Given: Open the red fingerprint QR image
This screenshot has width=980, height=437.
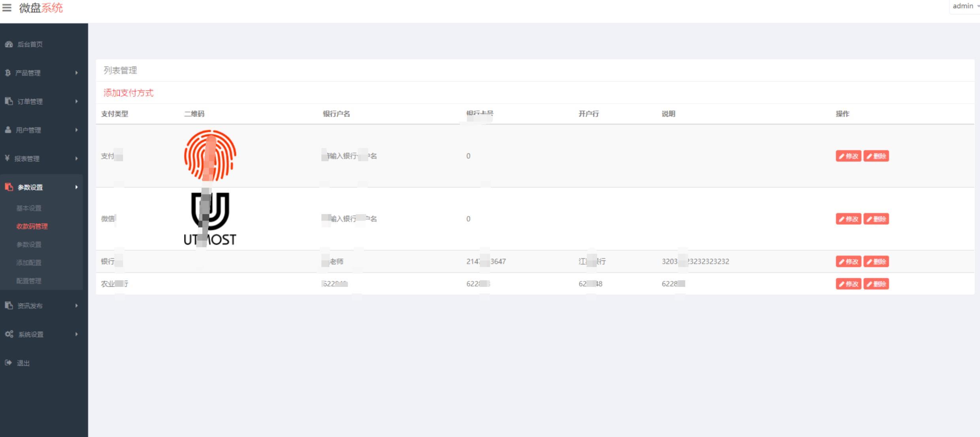Looking at the screenshot, I should (x=210, y=156).
